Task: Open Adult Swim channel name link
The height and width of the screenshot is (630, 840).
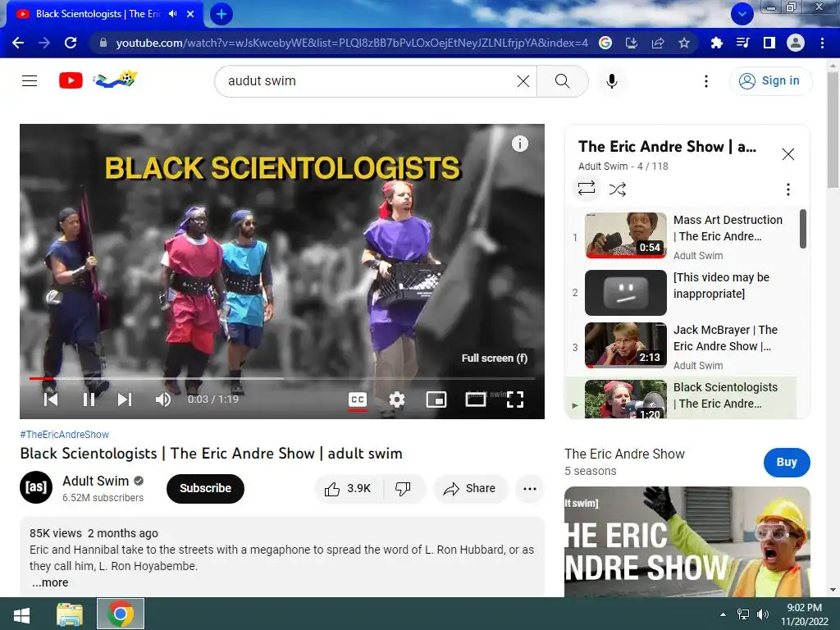Action: (x=95, y=481)
